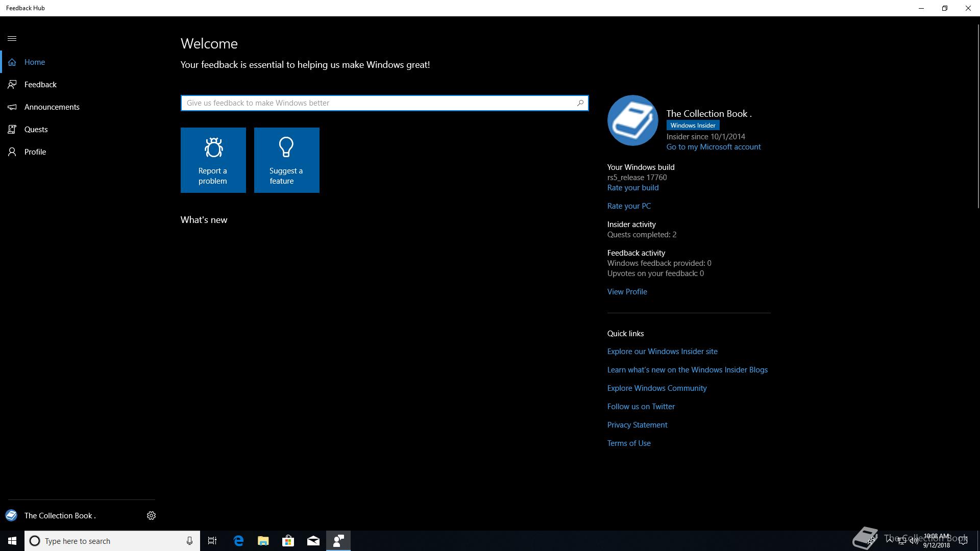The image size is (980, 551).
Task: Open the settings gear icon
Action: coord(151,516)
